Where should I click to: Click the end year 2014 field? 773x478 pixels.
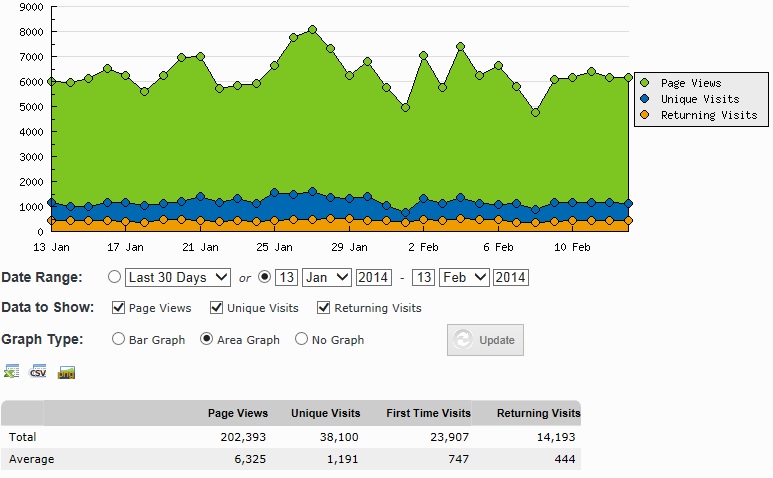pos(510,277)
